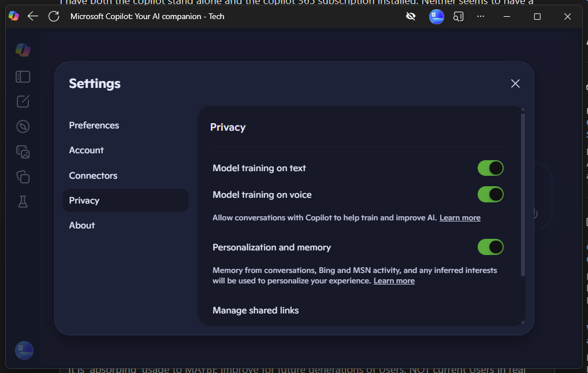The image size is (588, 373).
Task: Open Manage shared links
Action: pos(256,311)
